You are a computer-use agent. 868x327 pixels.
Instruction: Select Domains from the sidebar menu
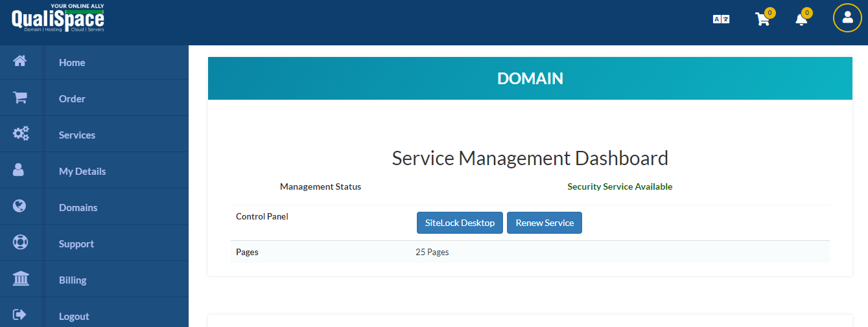(78, 208)
